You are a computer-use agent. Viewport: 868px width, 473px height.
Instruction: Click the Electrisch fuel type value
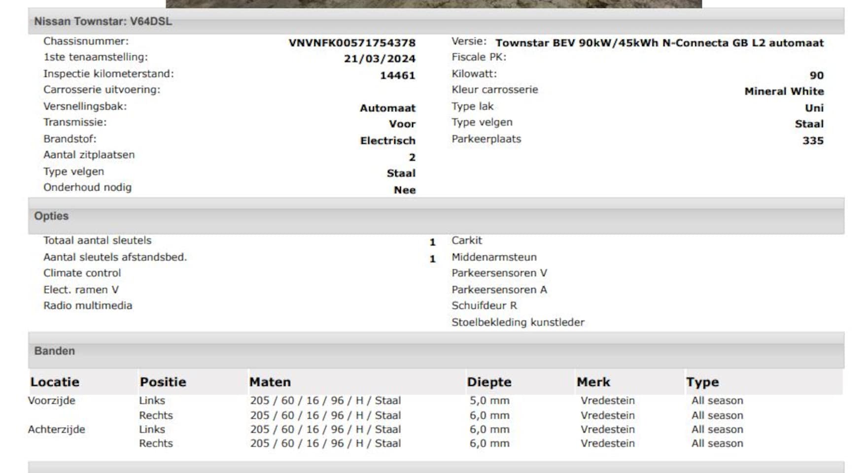(x=387, y=141)
